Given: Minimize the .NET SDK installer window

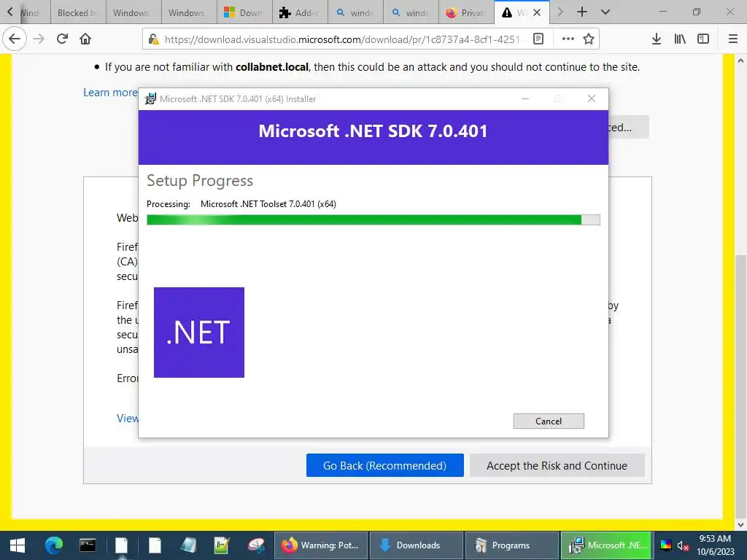Looking at the screenshot, I should point(525,98).
